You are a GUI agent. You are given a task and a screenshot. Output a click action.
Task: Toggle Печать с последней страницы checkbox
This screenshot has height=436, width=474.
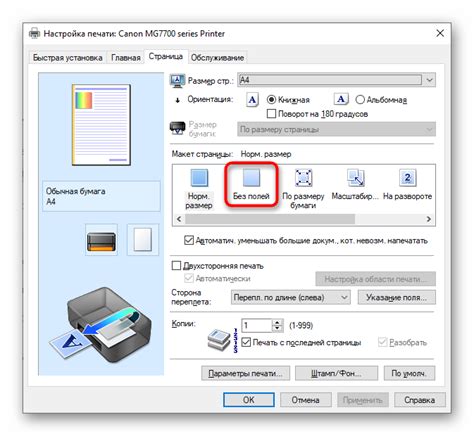coord(246,342)
